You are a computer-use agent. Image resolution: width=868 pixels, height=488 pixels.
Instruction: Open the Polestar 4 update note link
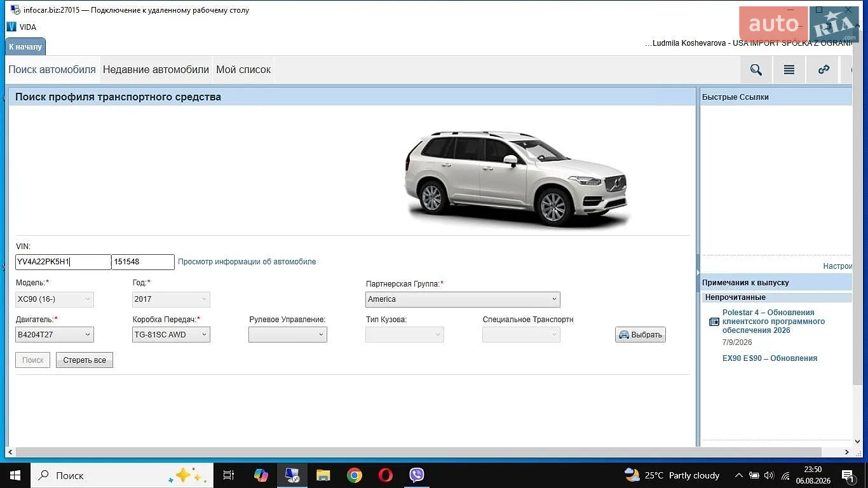[773, 322]
